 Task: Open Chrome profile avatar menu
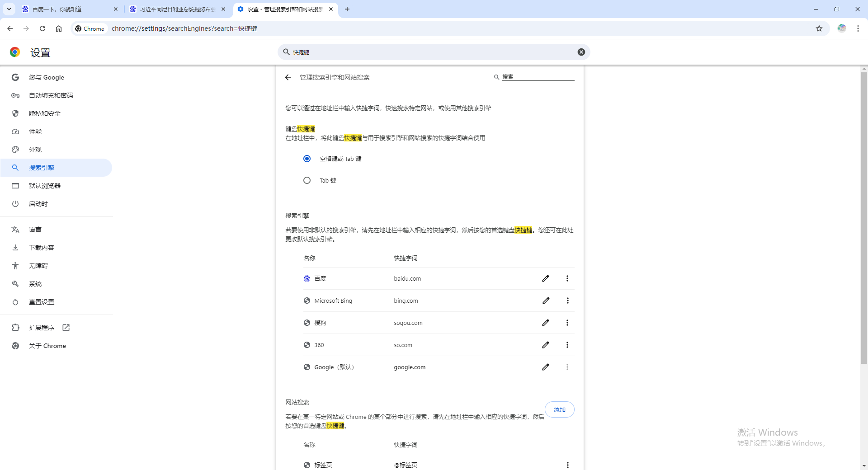click(x=842, y=28)
